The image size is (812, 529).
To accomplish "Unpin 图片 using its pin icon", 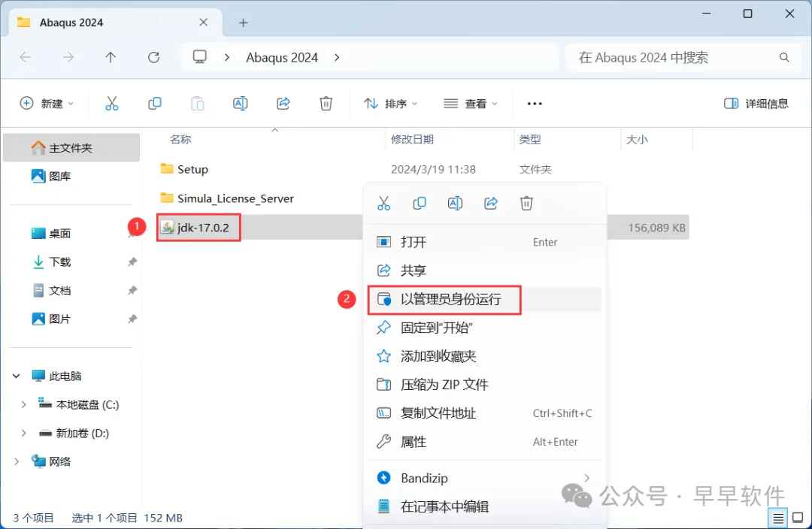I will pos(132,319).
